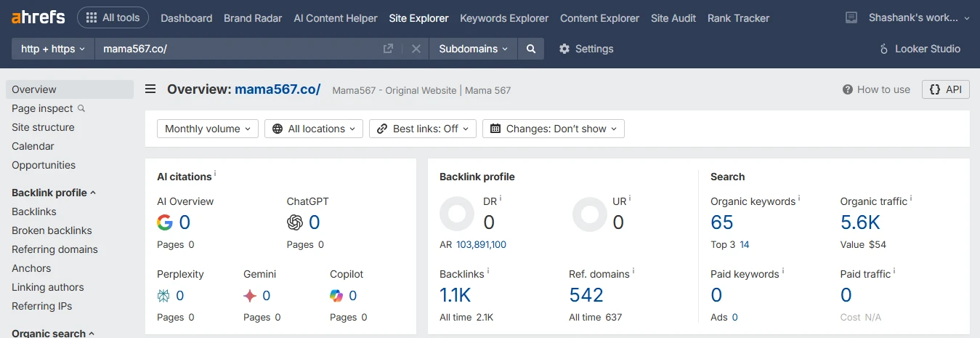
Task: Open Broken backlinks in the sidebar
Action: pos(52,230)
